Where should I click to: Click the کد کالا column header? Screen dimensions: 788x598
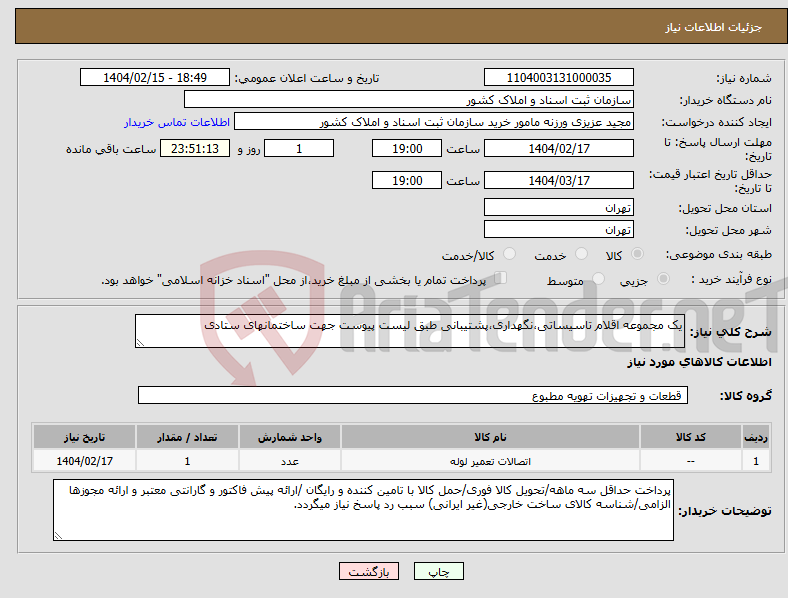click(x=691, y=437)
